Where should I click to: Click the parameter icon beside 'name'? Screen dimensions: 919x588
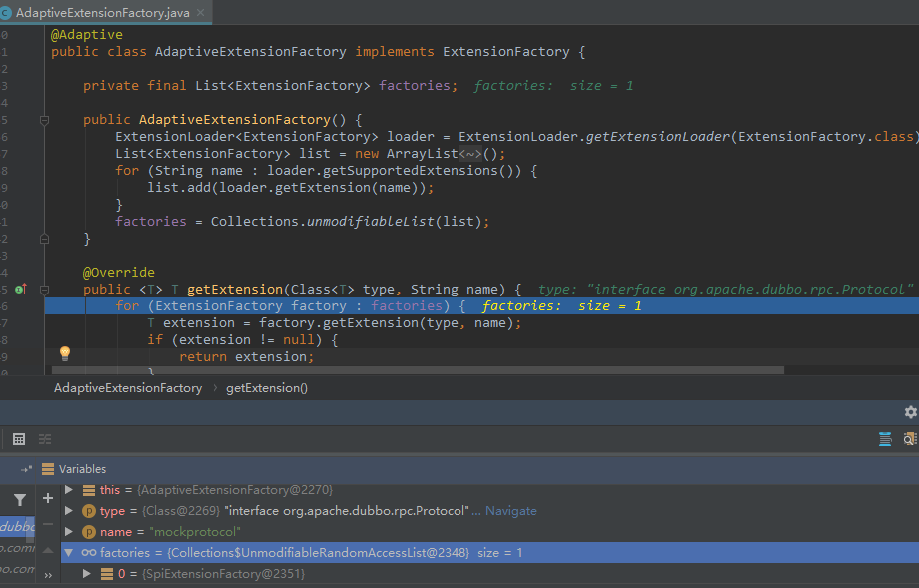tap(89, 532)
